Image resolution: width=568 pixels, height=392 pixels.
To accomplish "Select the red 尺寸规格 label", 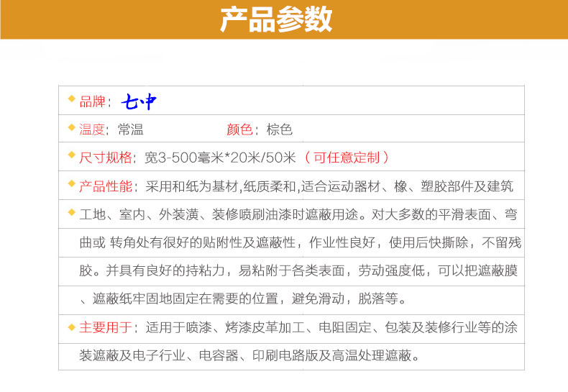I will point(106,158).
